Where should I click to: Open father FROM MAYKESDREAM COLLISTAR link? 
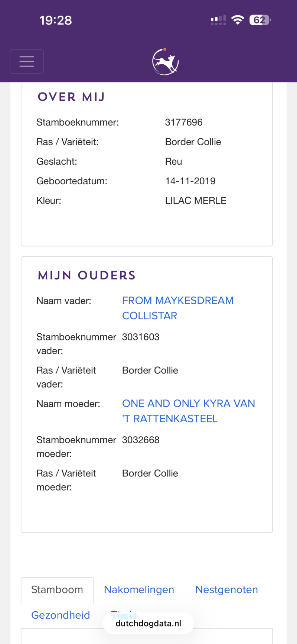pyautogui.click(x=178, y=308)
